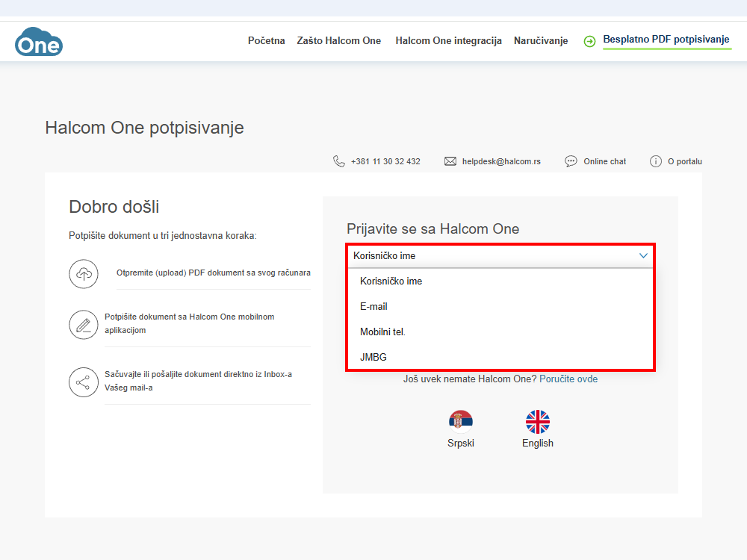Viewport: 747px width, 560px height.
Task: Open Besplatno PDF potpisivanje tab
Action: [666, 40]
